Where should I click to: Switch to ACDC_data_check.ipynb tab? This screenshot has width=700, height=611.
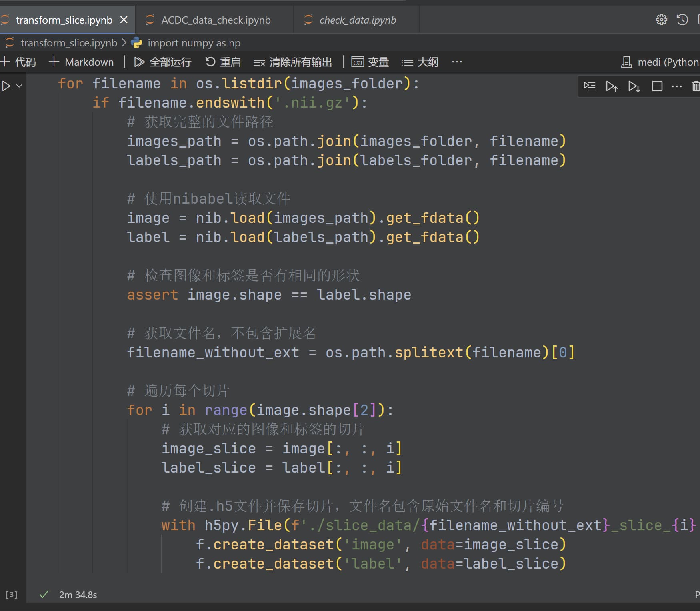(x=216, y=20)
